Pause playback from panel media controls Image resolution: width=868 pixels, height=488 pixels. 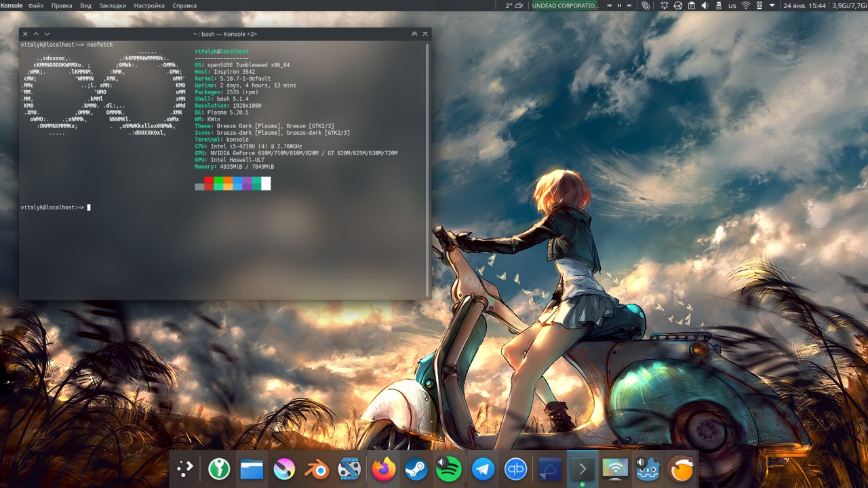(619, 5)
